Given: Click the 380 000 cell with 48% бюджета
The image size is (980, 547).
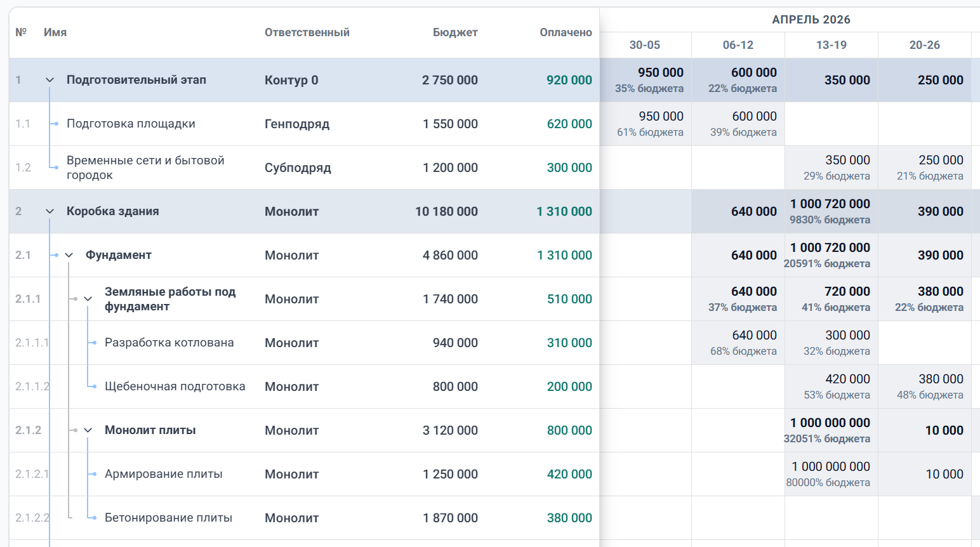Looking at the screenshot, I should click(925, 386).
